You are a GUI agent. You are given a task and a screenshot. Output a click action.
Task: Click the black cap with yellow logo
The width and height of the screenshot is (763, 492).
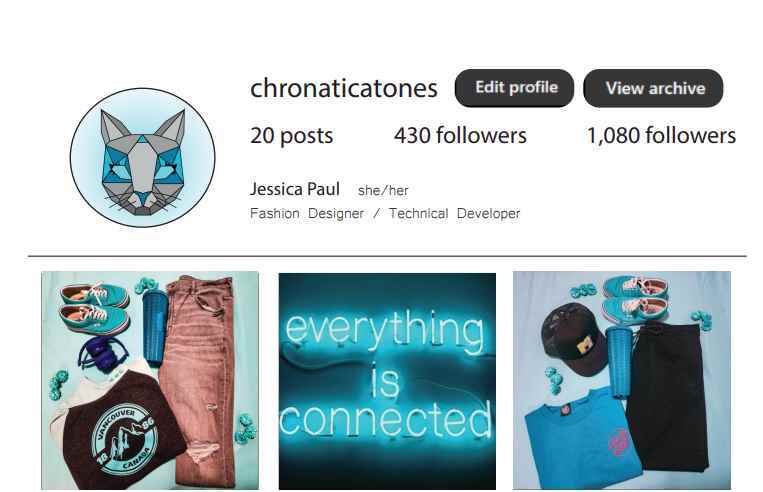574,339
